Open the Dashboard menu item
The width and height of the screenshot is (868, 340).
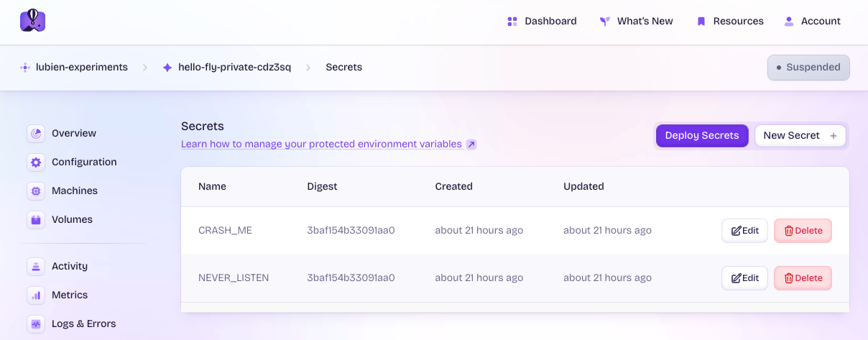click(542, 22)
